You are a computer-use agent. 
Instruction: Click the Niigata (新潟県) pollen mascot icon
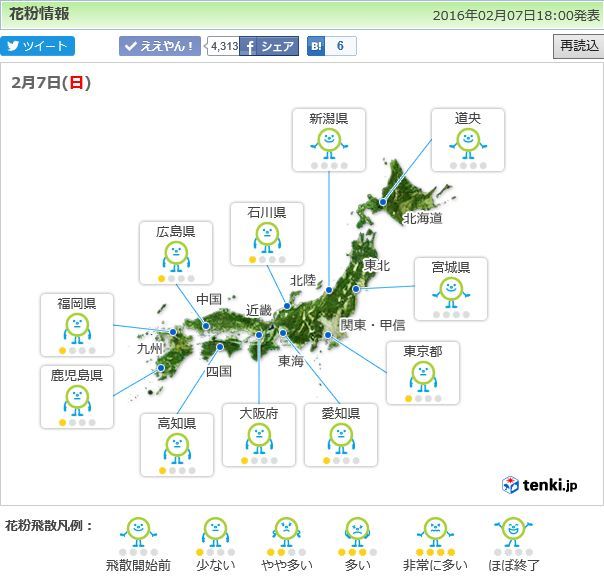tap(328, 145)
